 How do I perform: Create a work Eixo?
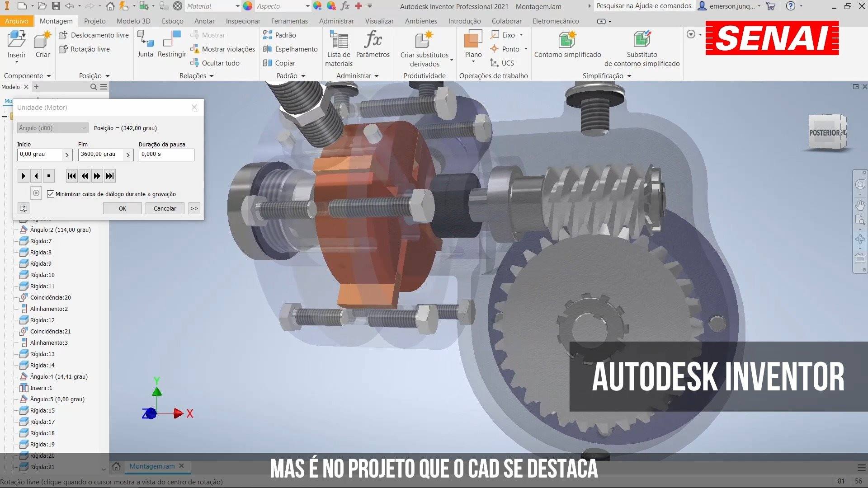tap(507, 35)
